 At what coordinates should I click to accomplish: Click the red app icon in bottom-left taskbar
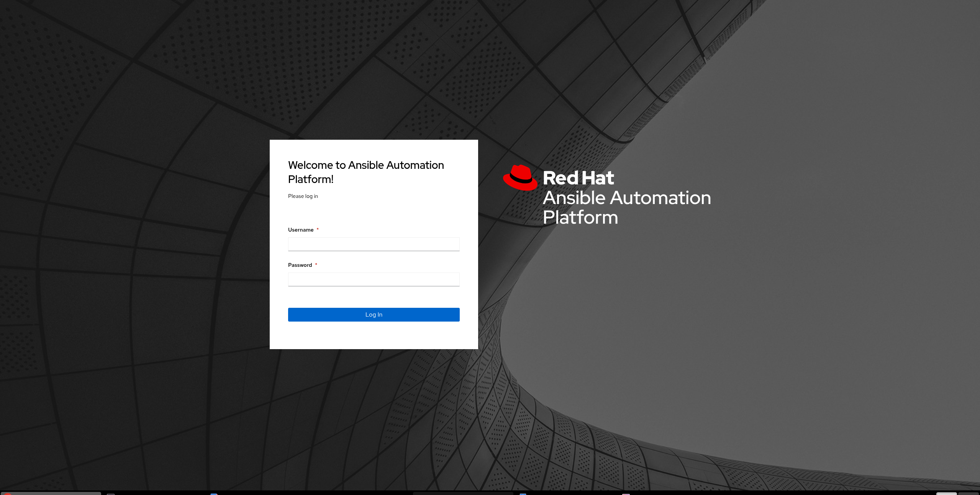click(7, 494)
